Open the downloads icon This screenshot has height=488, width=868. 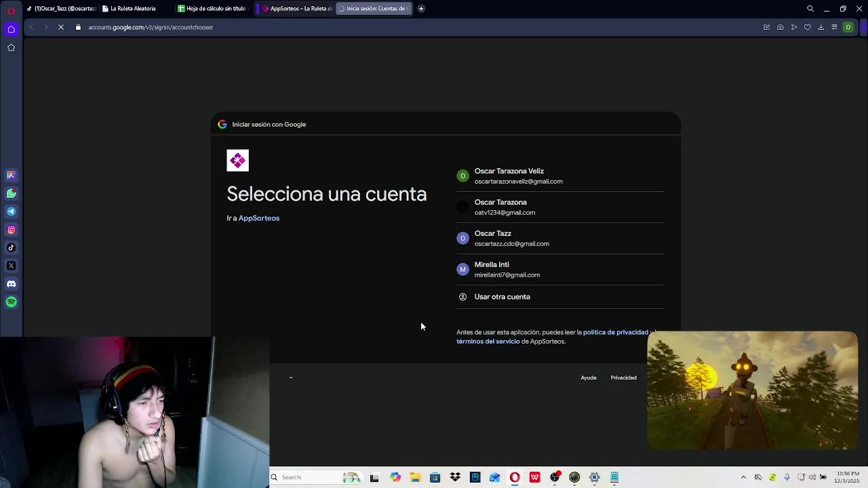point(821,27)
